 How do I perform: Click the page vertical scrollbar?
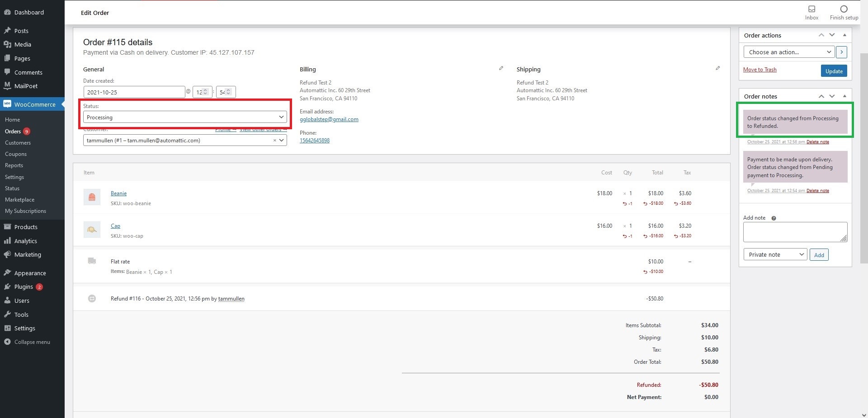(x=863, y=158)
